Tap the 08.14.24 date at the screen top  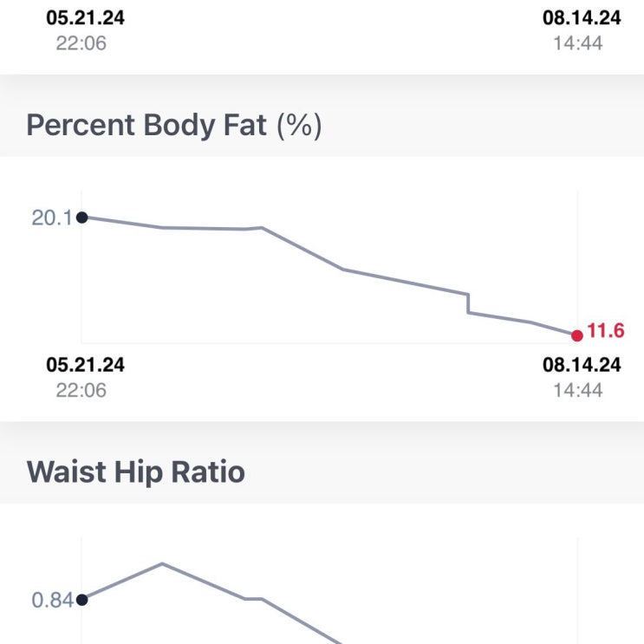582,18
